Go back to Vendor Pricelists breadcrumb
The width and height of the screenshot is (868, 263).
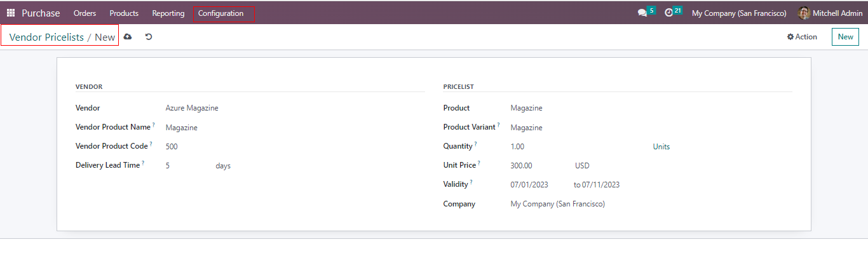pyautogui.click(x=46, y=37)
